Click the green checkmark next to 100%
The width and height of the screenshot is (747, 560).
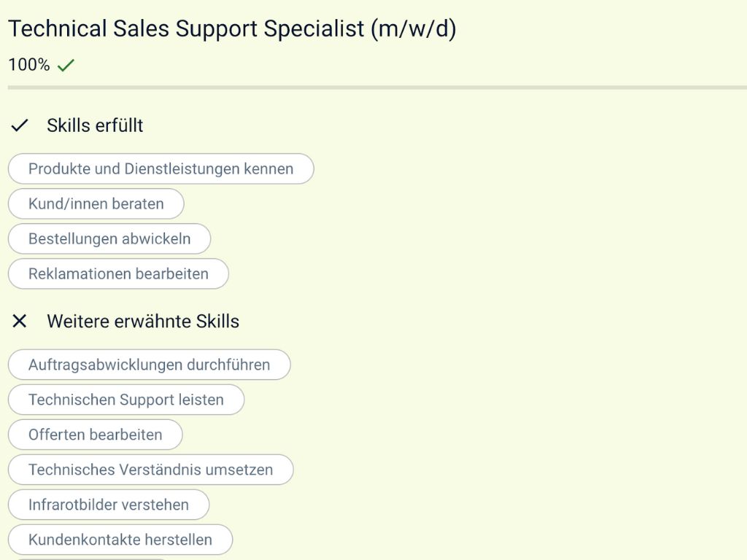(x=66, y=66)
